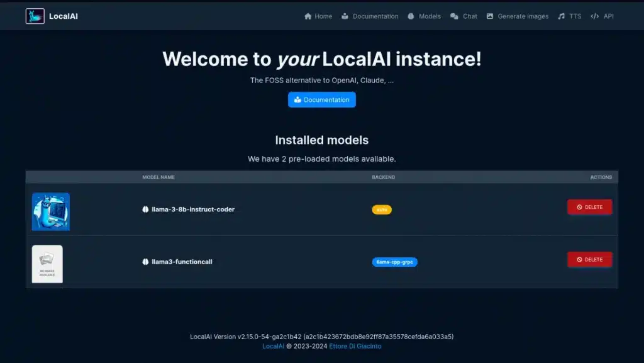This screenshot has height=363, width=644.
Task: Click the Home house icon in navbar
Action: [x=308, y=16]
